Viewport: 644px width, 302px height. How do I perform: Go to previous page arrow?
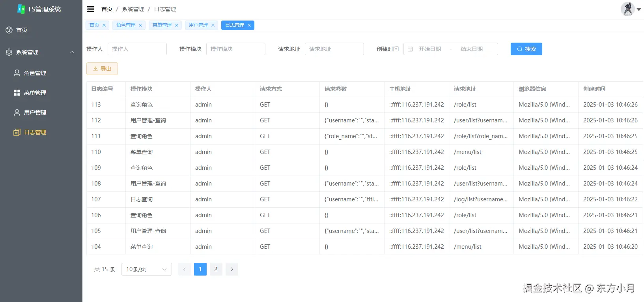[x=185, y=269]
